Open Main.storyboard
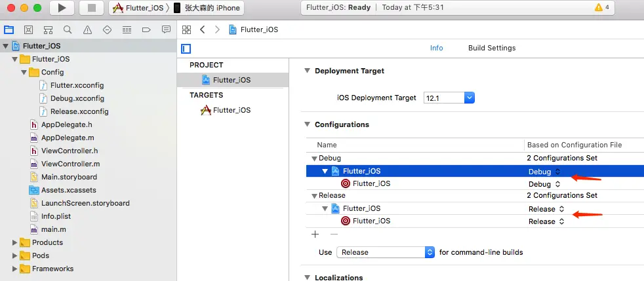The height and width of the screenshot is (281, 644). (x=69, y=178)
